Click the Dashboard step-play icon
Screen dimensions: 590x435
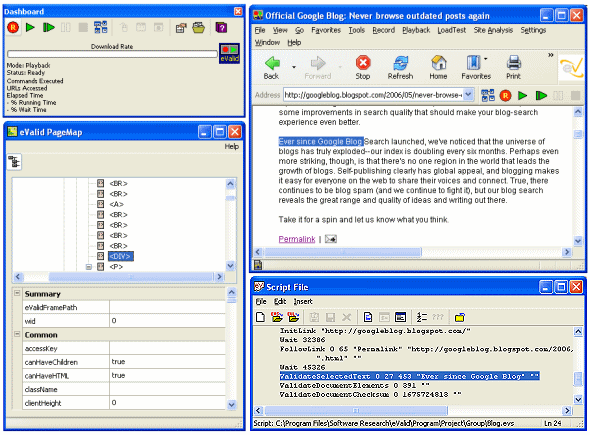pos(49,27)
